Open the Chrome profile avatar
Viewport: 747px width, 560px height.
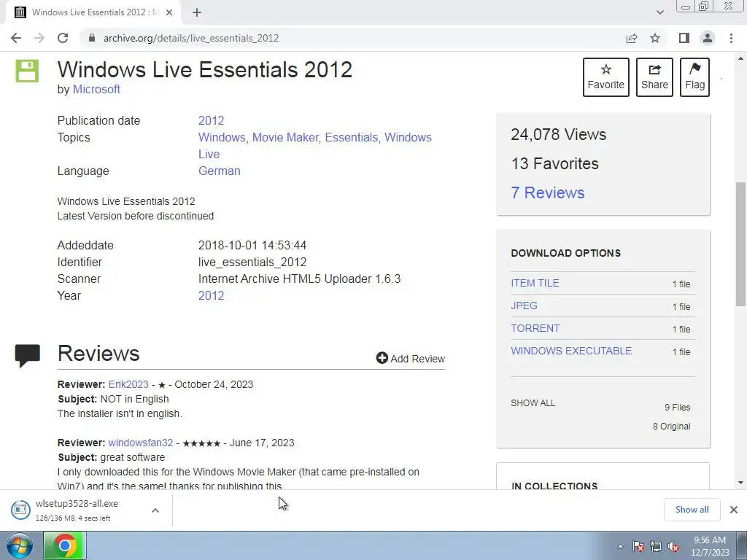pos(708,38)
